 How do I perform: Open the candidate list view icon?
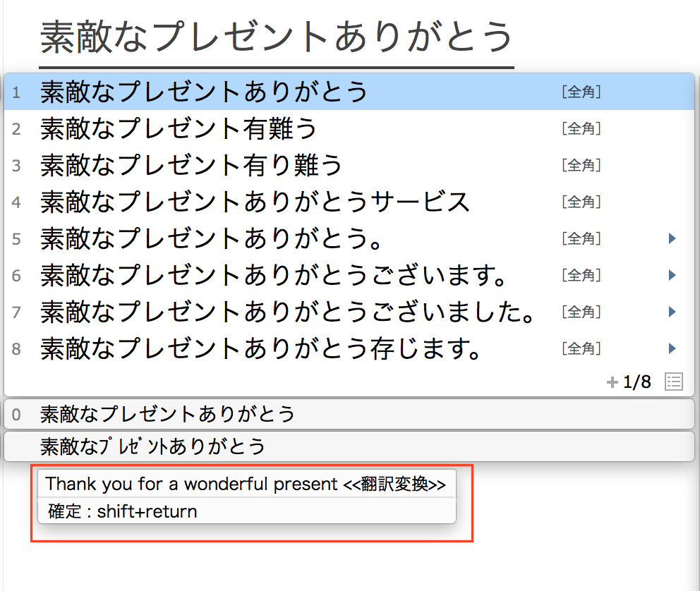[x=674, y=382]
